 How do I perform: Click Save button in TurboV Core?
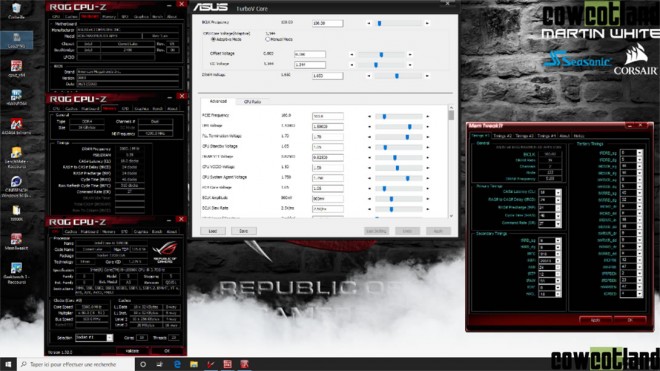243,231
